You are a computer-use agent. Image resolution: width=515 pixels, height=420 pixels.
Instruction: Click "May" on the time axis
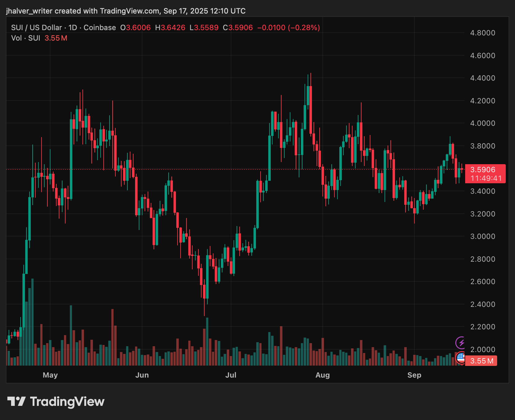click(x=50, y=375)
